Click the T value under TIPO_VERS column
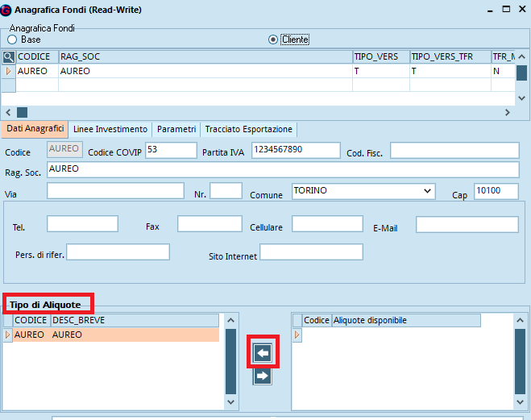 tap(381, 71)
